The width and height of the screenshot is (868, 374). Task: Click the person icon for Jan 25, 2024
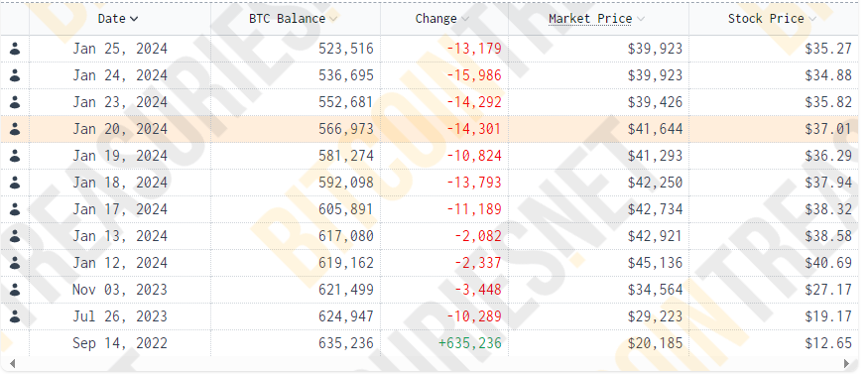[15, 50]
